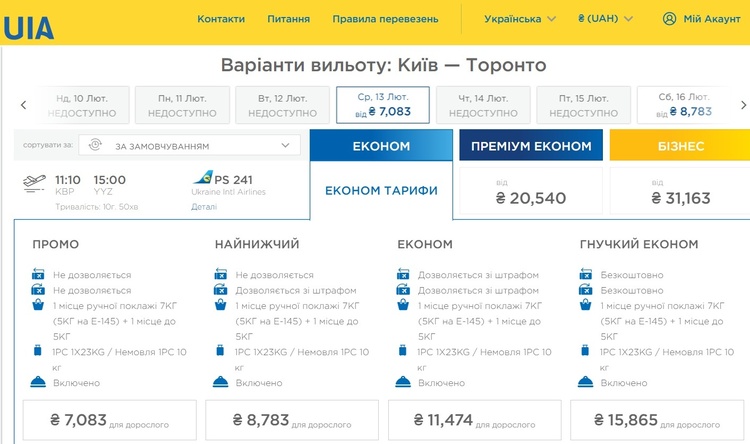Viewport: 750px width, 444px height.
Task: Choose ГНУЧКИЙ ЕКОНОМ fare 15,865
Action: (657, 420)
